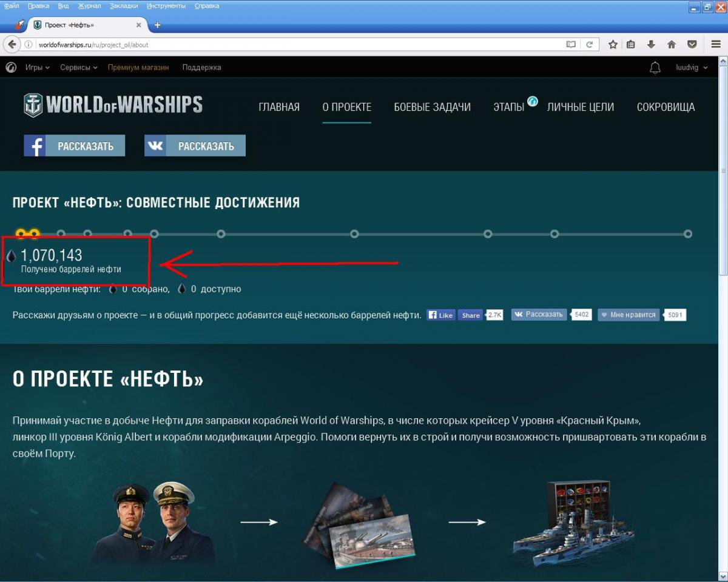The image size is (728, 582).
Task: Click the Facebook Share button
Action: click(x=470, y=315)
